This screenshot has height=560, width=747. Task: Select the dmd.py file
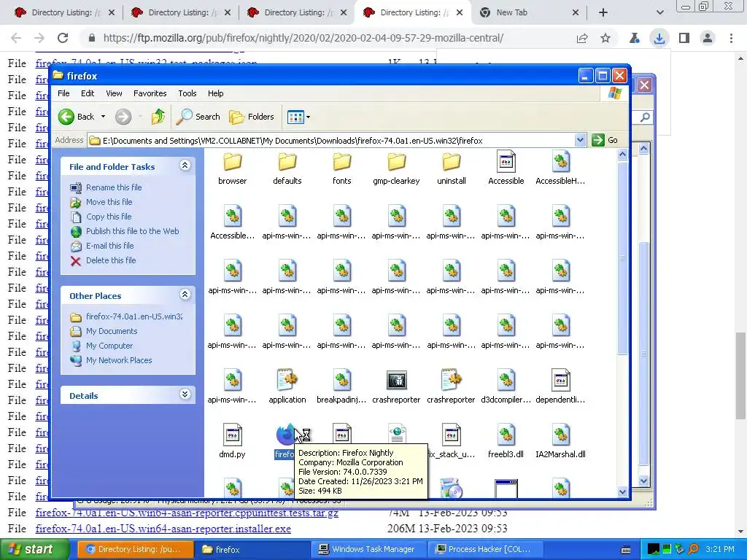233,435
